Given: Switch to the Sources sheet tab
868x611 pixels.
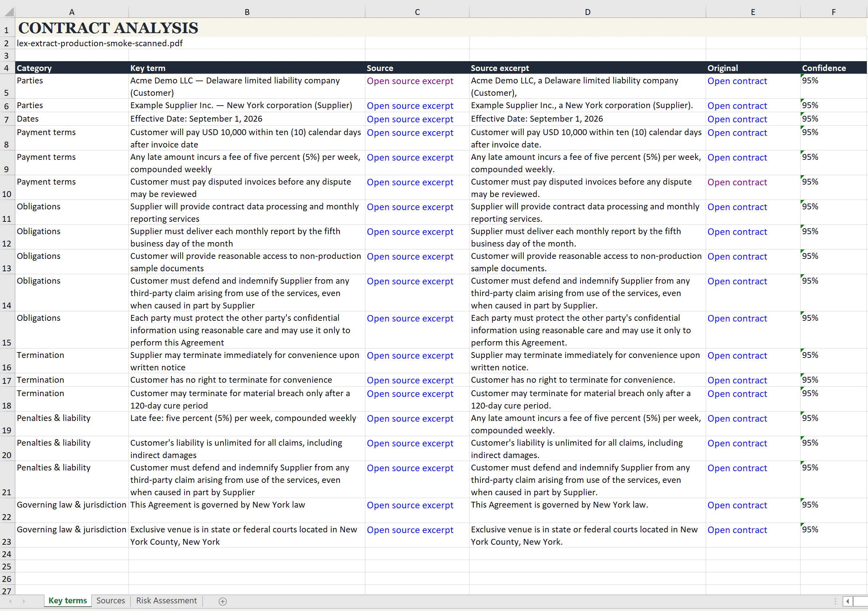Looking at the screenshot, I should click(x=110, y=600).
